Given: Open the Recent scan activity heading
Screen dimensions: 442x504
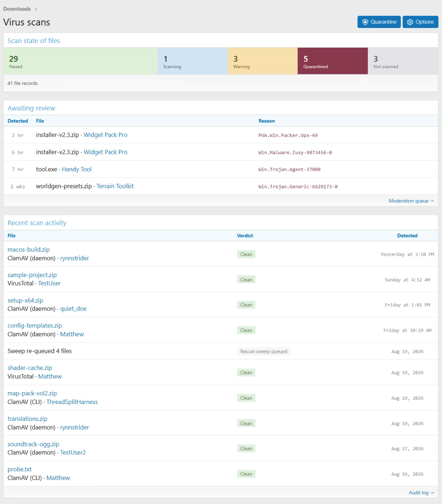Looking at the screenshot, I should (37, 223).
